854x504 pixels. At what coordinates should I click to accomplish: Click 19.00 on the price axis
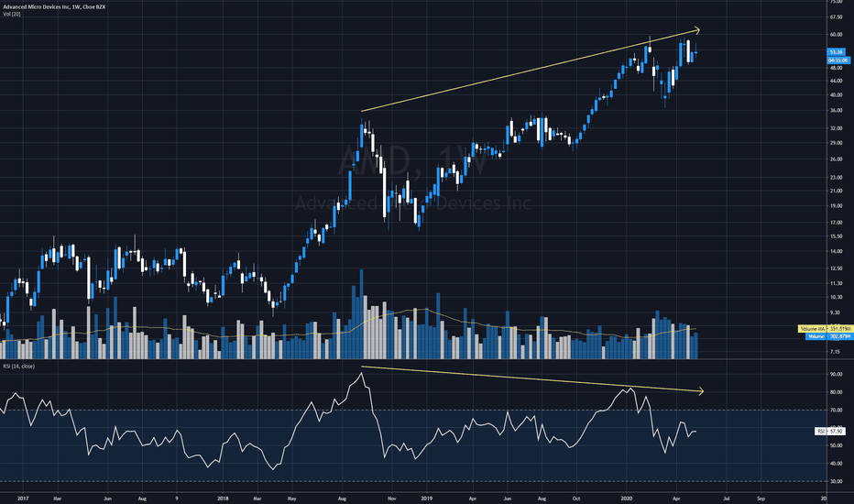point(836,206)
